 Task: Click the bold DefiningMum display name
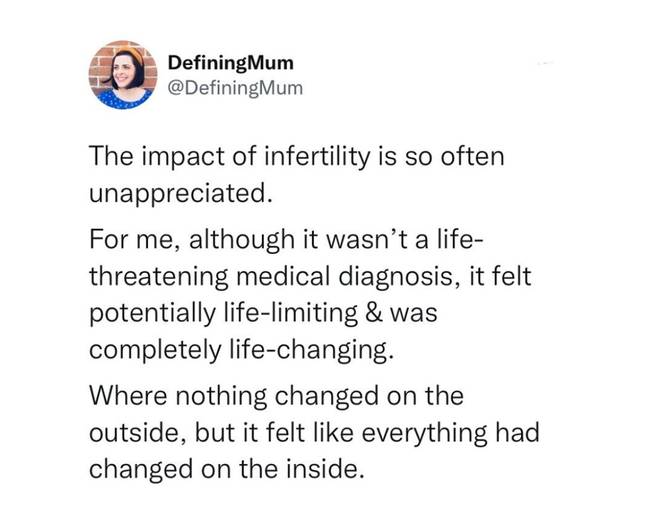point(231,63)
